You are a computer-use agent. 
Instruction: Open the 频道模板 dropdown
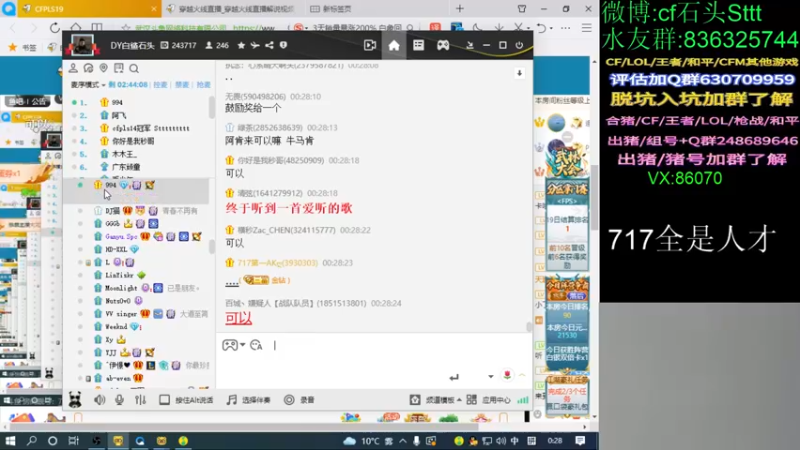(436, 400)
